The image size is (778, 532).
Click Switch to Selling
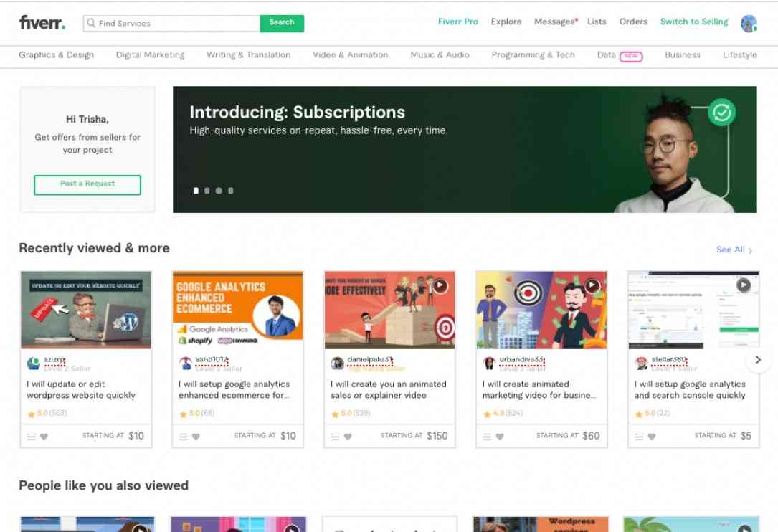[693, 22]
